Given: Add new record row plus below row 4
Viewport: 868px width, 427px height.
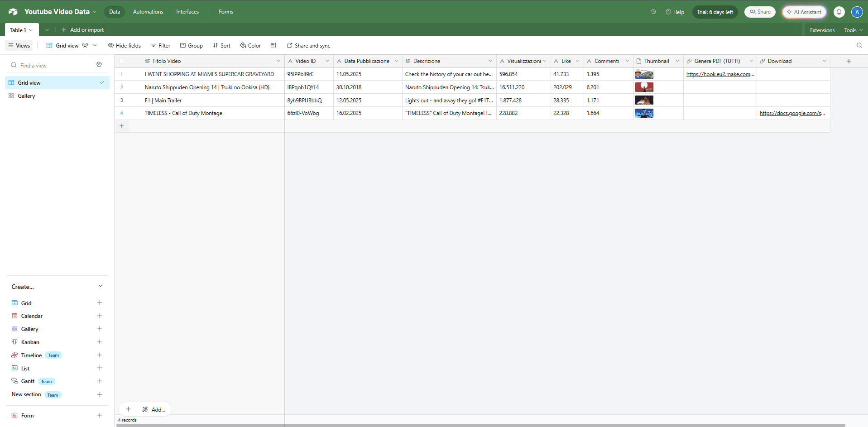Looking at the screenshot, I should click(x=122, y=126).
